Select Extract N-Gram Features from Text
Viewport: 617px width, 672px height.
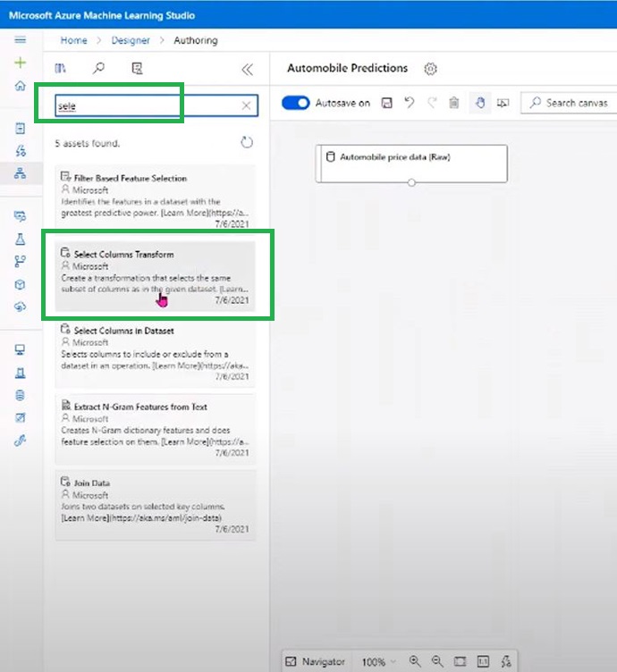pos(156,429)
